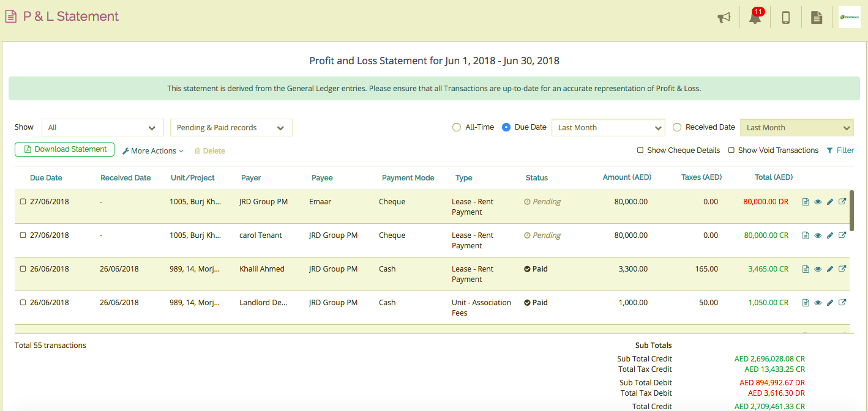
Task: Open the documents icon in the header
Action: click(817, 17)
